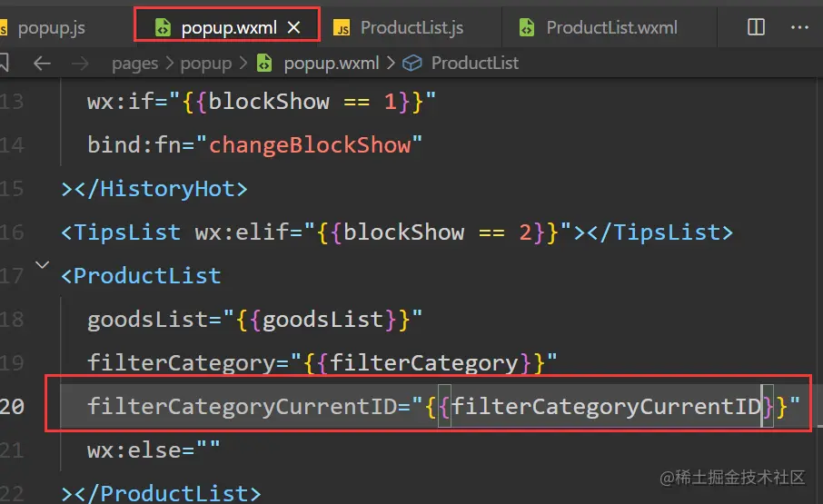The width and height of the screenshot is (823, 504).
Task: Click the wxml file icon in breadcrumb
Action: 264,63
